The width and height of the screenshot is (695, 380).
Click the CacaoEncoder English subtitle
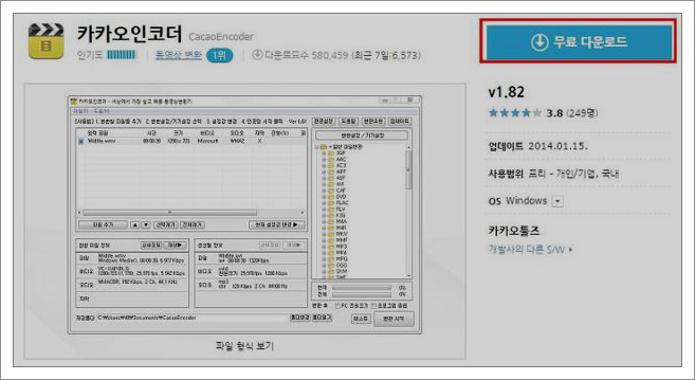221,37
